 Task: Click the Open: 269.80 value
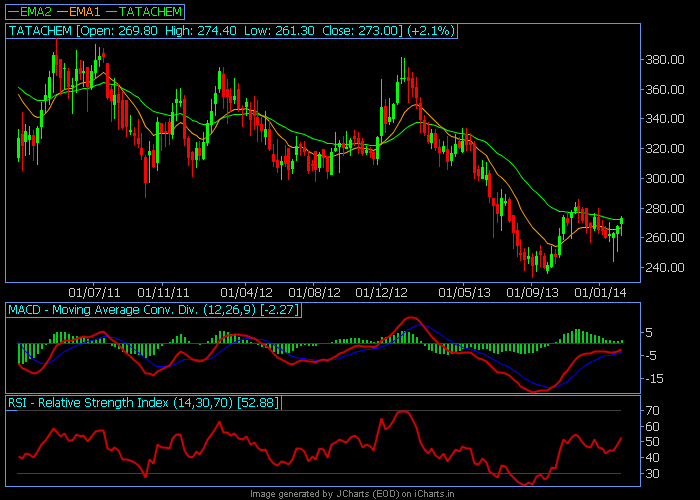coord(119,31)
